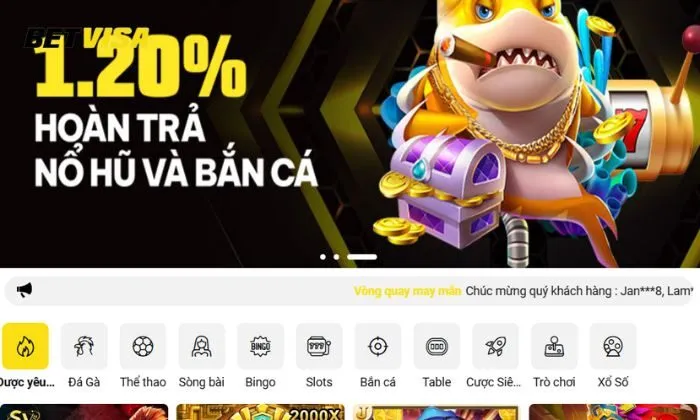Image resolution: width=700 pixels, height=420 pixels.
Task: Open the Sòng bài casino dealer icon
Action: point(201,346)
